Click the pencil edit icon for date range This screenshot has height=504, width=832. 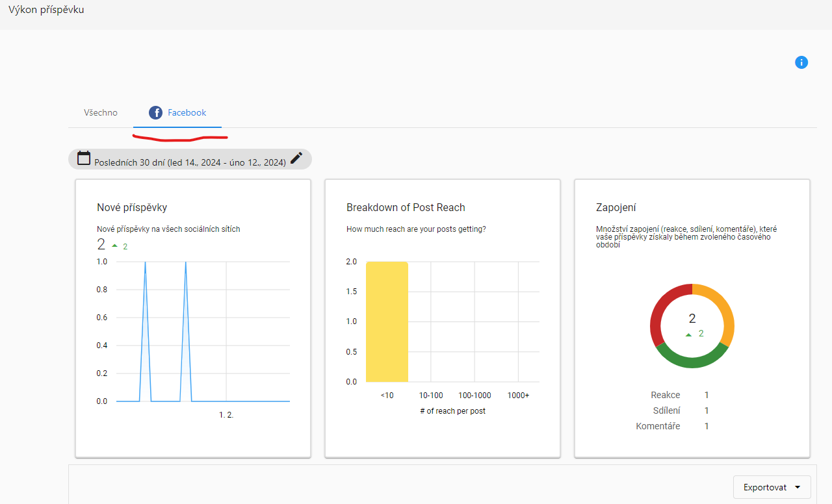point(296,158)
